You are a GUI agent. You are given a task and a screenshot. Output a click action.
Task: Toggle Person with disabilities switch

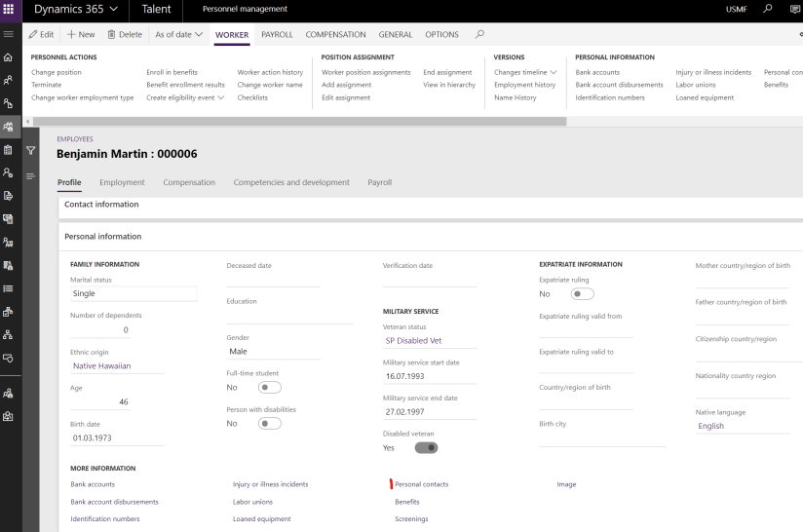coord(269,424)
